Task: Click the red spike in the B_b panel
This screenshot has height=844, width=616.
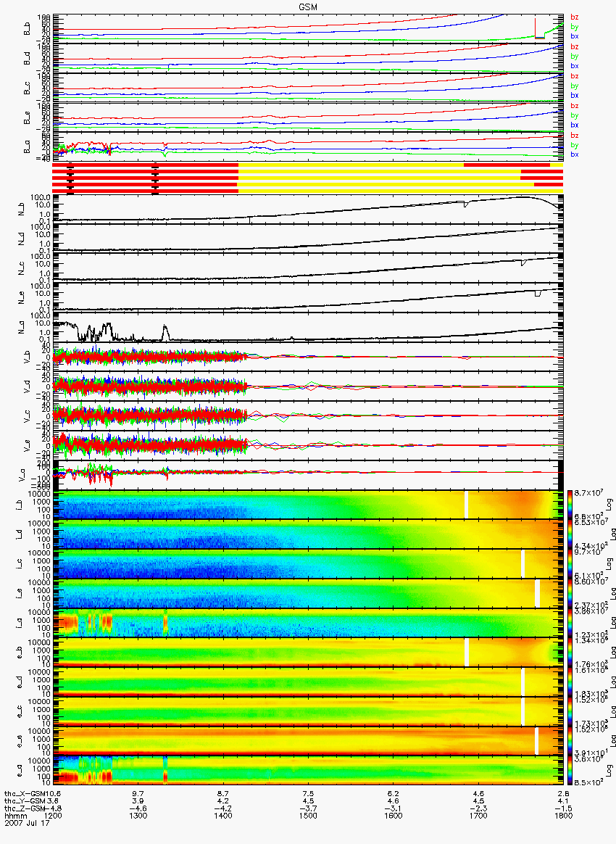Action: [536, 28]
